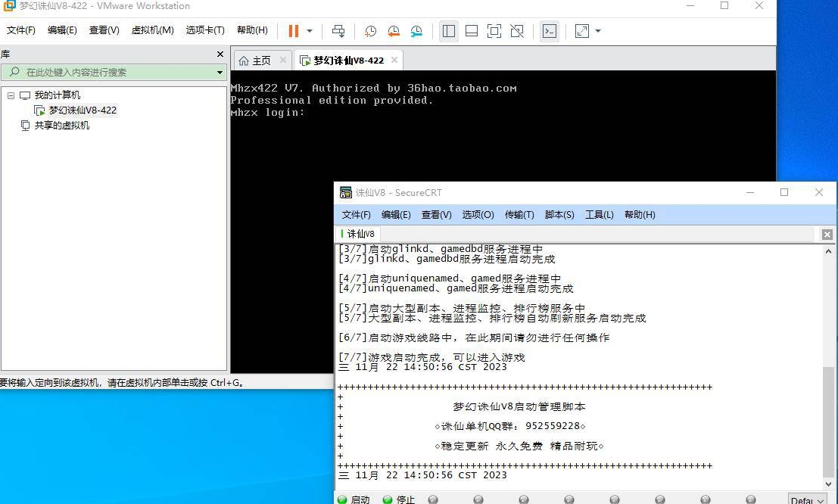
Task: Open the VMware 虚拟机(M) menu
Action: coord(153,30)
